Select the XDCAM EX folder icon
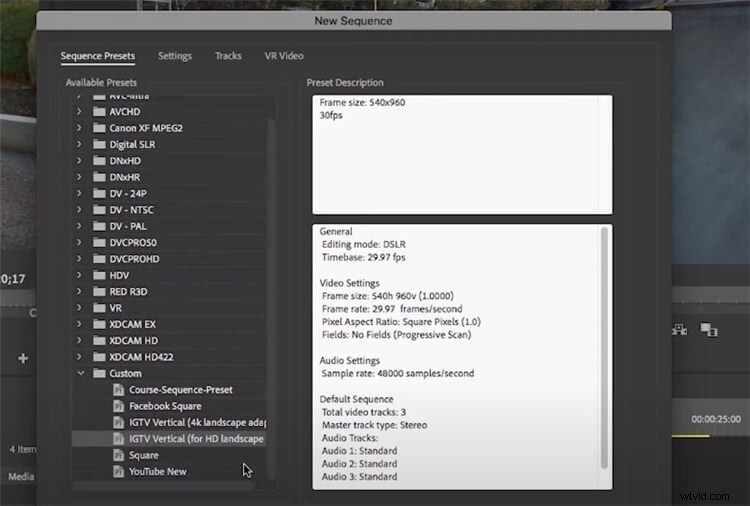Viewport: 750px width, 506px height. tap(99, 324)
